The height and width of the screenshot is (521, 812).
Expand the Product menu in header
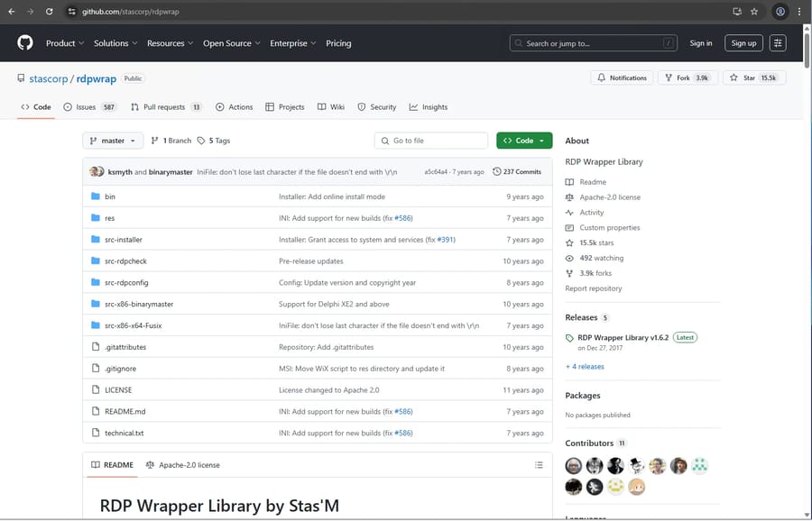click(x=64, y=43)
